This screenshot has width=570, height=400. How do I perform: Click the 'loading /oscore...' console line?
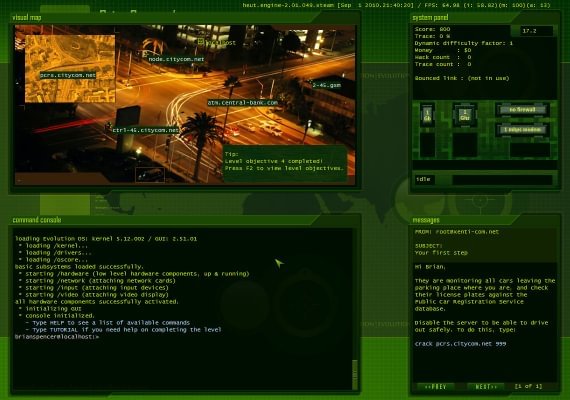pos(53,260)
